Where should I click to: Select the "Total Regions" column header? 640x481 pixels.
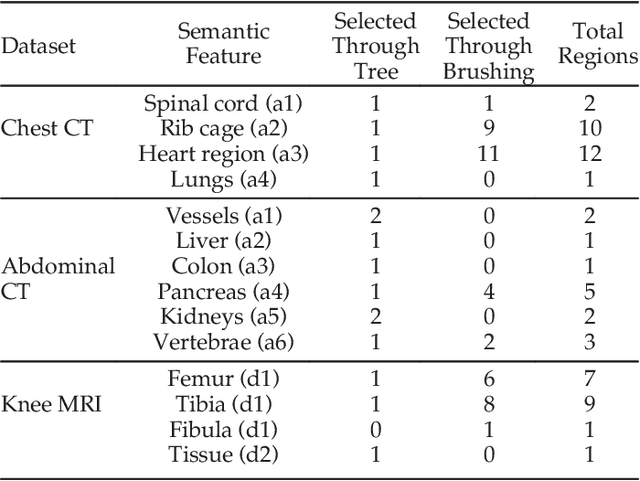(x=598, y=46)
